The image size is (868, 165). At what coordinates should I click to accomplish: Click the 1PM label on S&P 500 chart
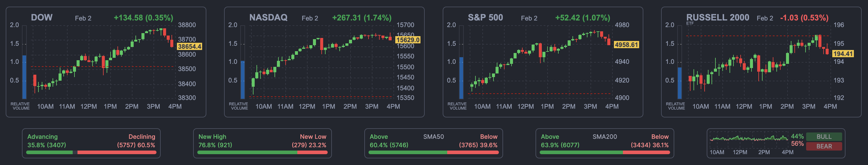pyautogui.click(x=547, y=107)
